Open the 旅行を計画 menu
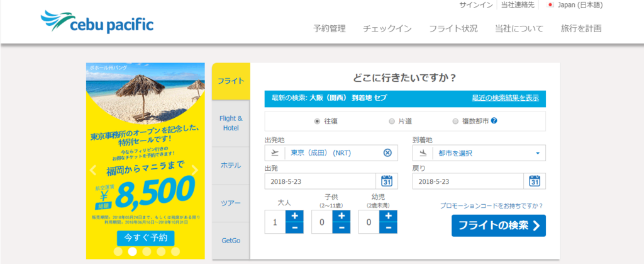 point(581,29)
